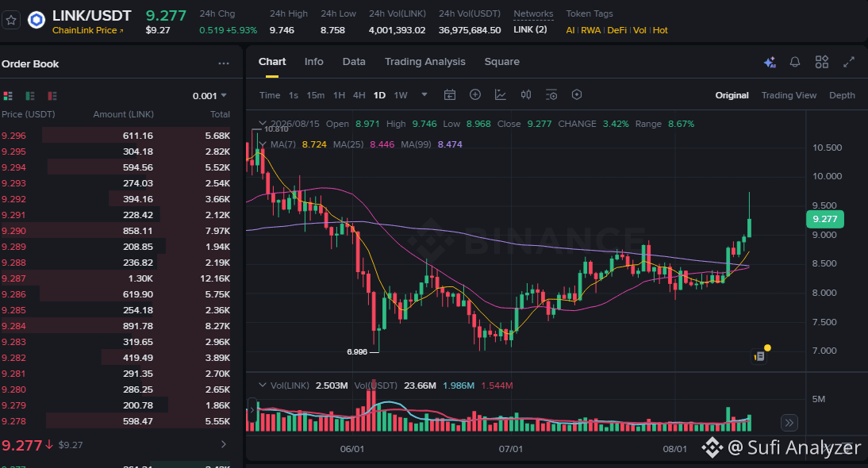Click the circled plus chart tool icon

click(x=475, y=94)
